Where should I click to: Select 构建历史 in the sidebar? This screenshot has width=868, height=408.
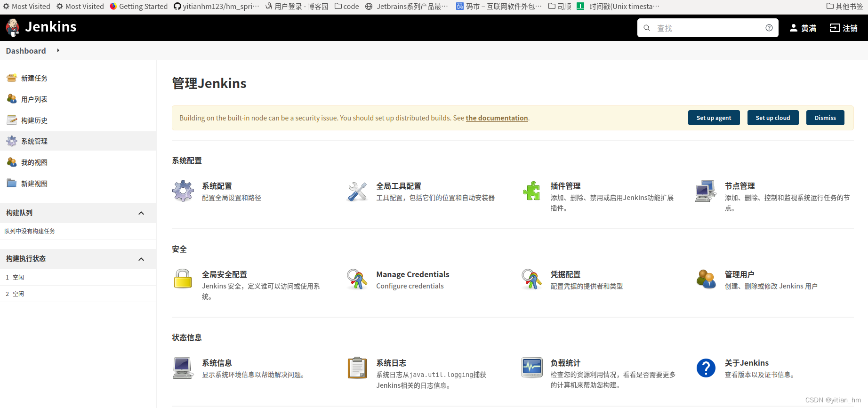[x=34, y=120]
